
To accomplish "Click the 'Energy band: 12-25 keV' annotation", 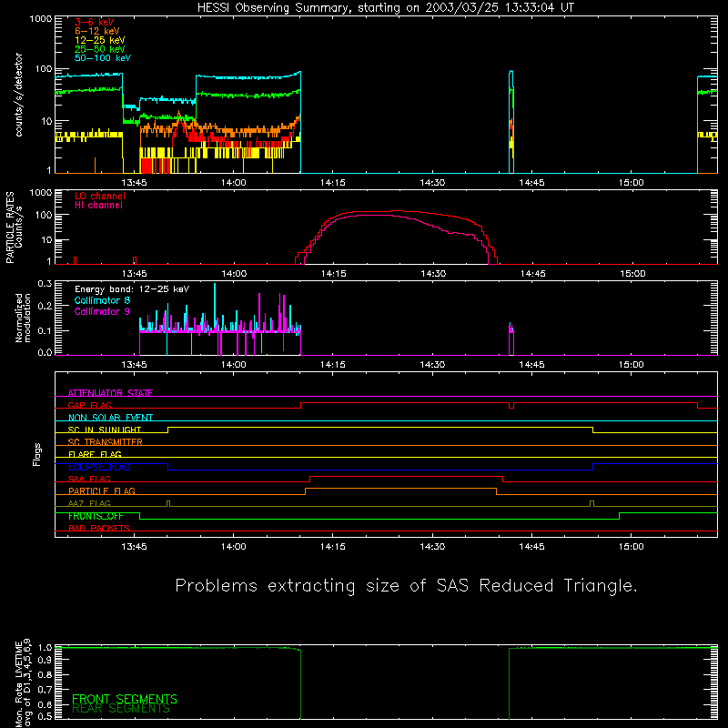I will tap(132, 289).
